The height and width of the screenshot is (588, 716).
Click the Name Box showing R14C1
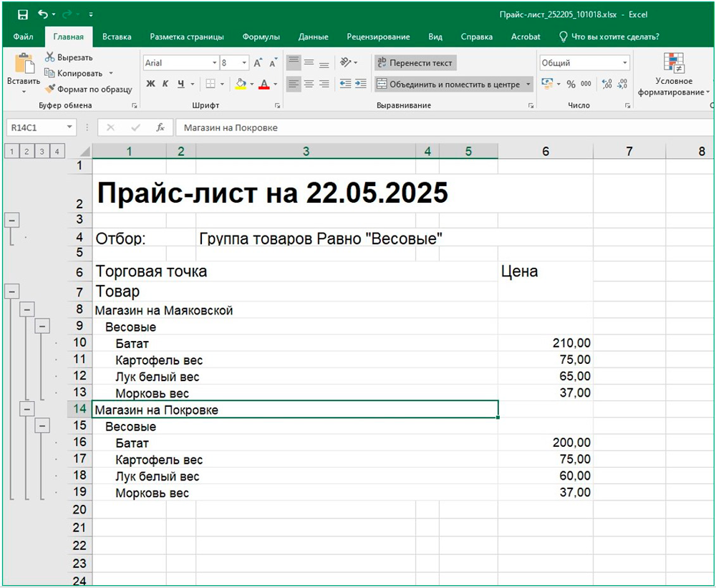pyautogui.click(x=34, y=127)
